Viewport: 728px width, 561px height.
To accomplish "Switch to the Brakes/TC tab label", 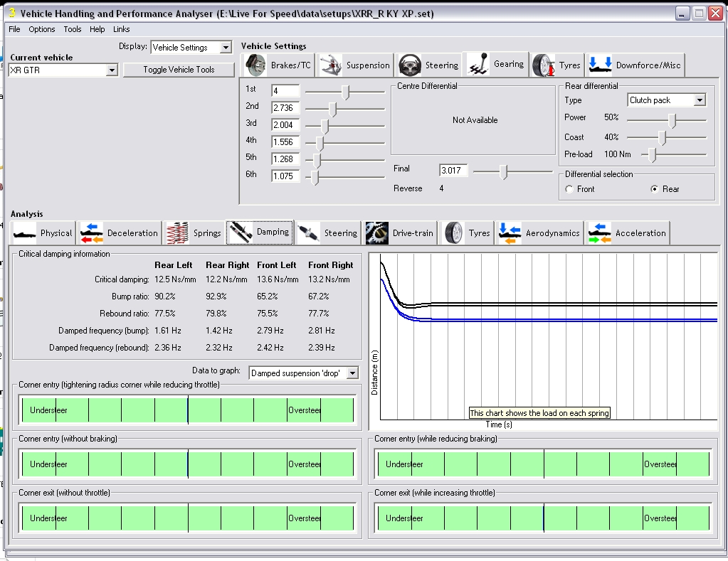I will (x=290, y=65).
